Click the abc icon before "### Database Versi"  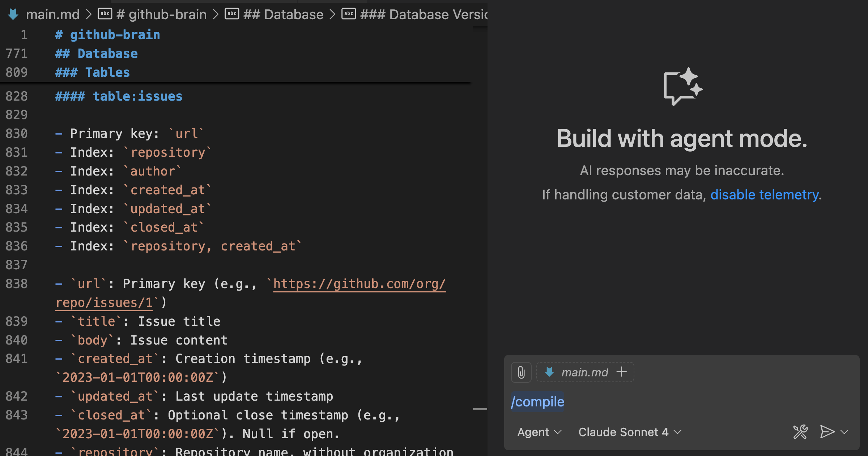(x=349, y=14)
